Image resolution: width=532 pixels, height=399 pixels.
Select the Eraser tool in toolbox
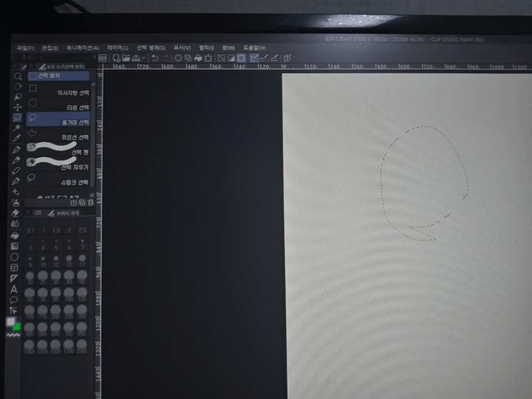pos(15,213)
